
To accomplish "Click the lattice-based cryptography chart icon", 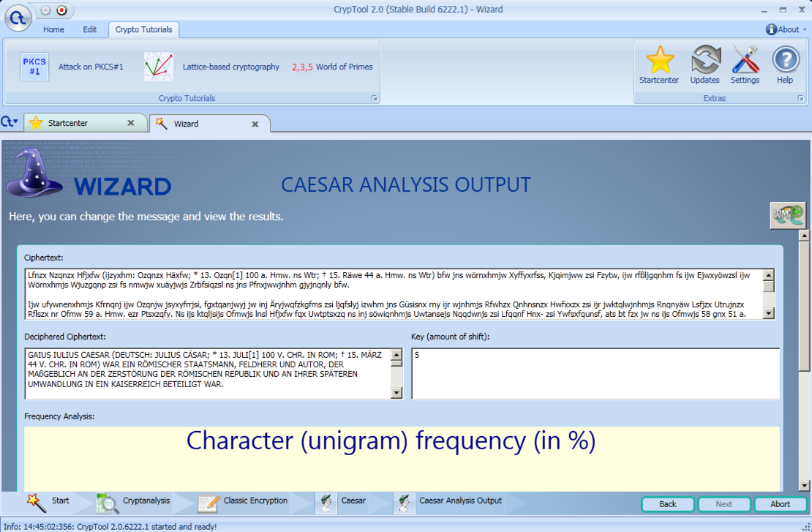I will 159,67.
